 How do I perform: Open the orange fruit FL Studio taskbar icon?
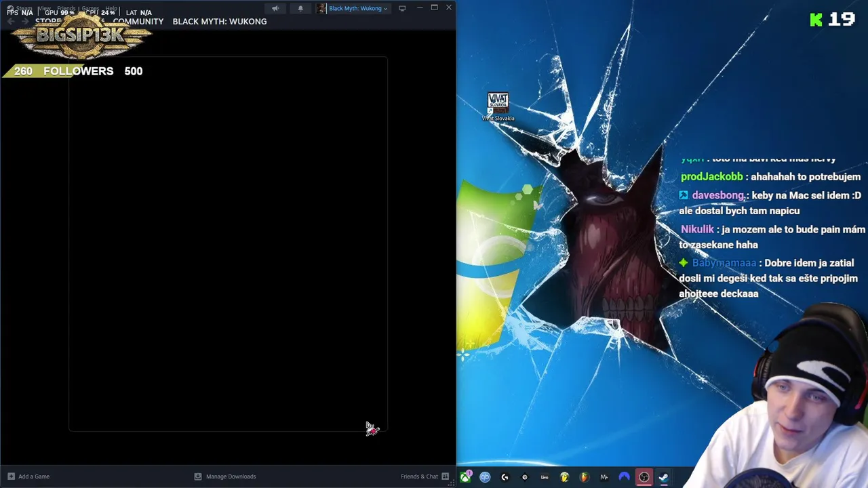pos(584,477)
